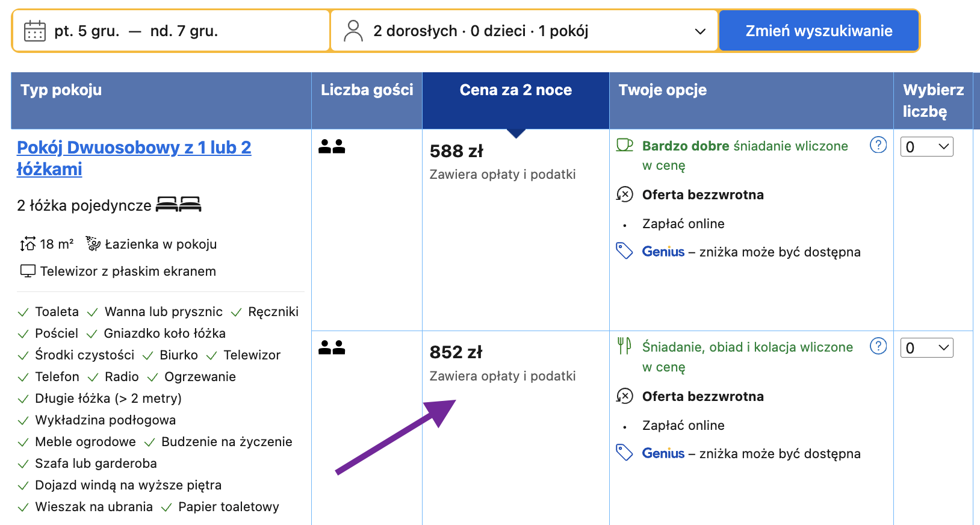Open the date range field pt. 5 gru.

click(171, 31)
